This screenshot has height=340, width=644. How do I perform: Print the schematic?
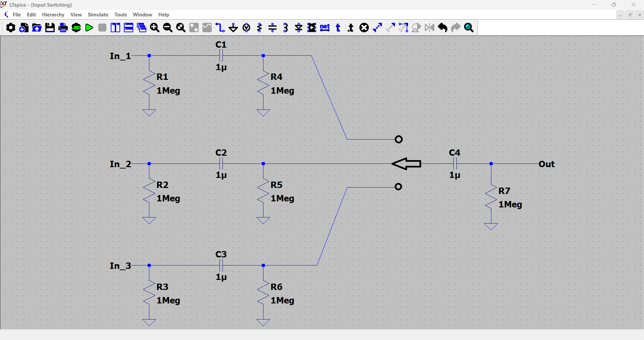[63, 28]
